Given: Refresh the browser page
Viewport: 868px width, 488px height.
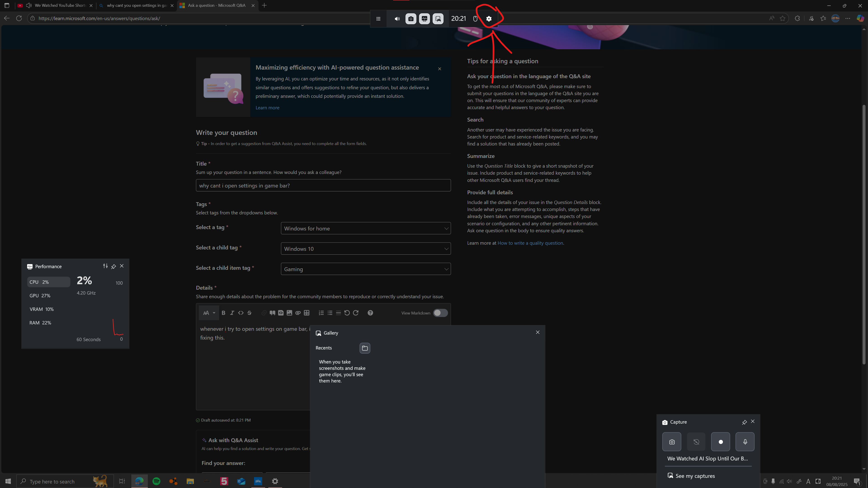Looking at the screenshot, I should [x=19, y=18].
